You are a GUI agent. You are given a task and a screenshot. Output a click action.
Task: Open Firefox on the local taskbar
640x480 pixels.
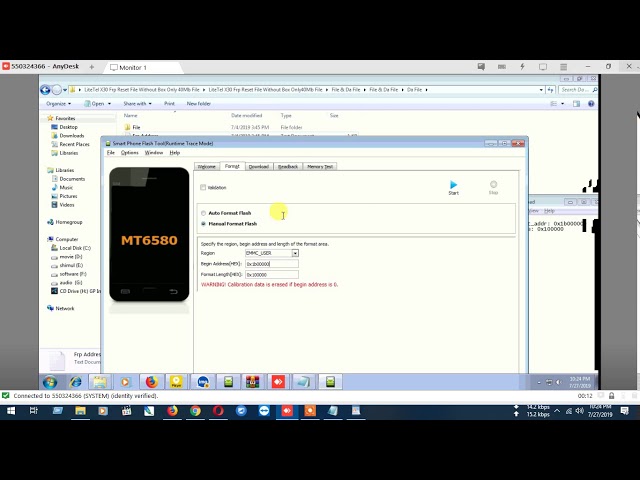click(172, 411)
